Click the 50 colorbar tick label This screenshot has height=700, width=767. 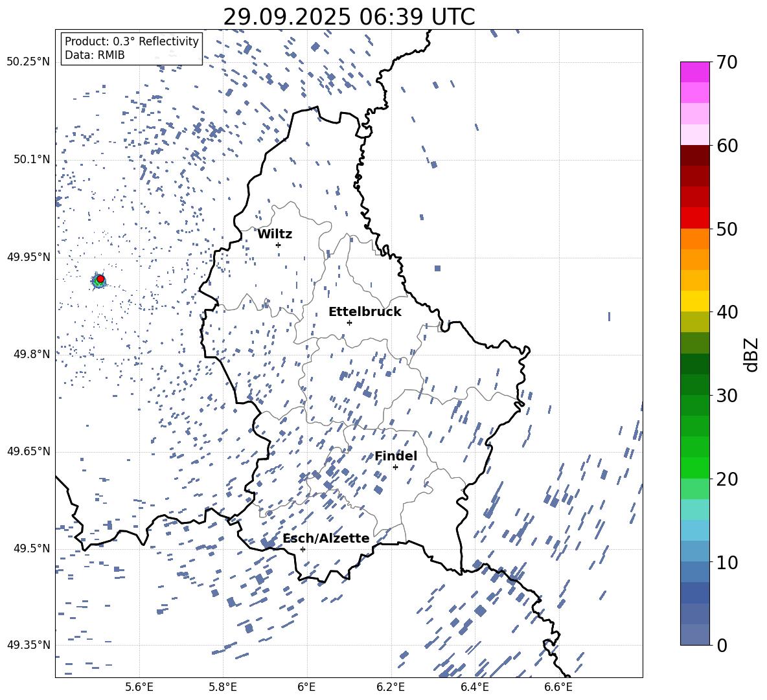pos(726,229)
